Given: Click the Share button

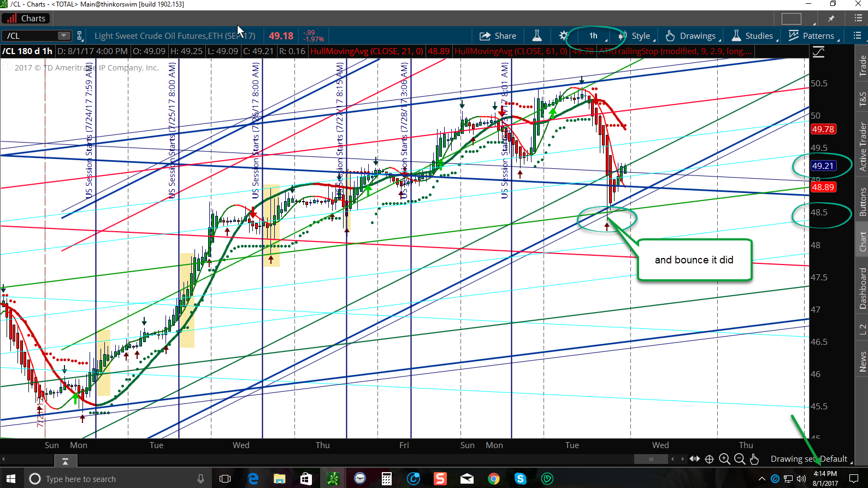Looking at the screenshot, I should coord(498,36).
